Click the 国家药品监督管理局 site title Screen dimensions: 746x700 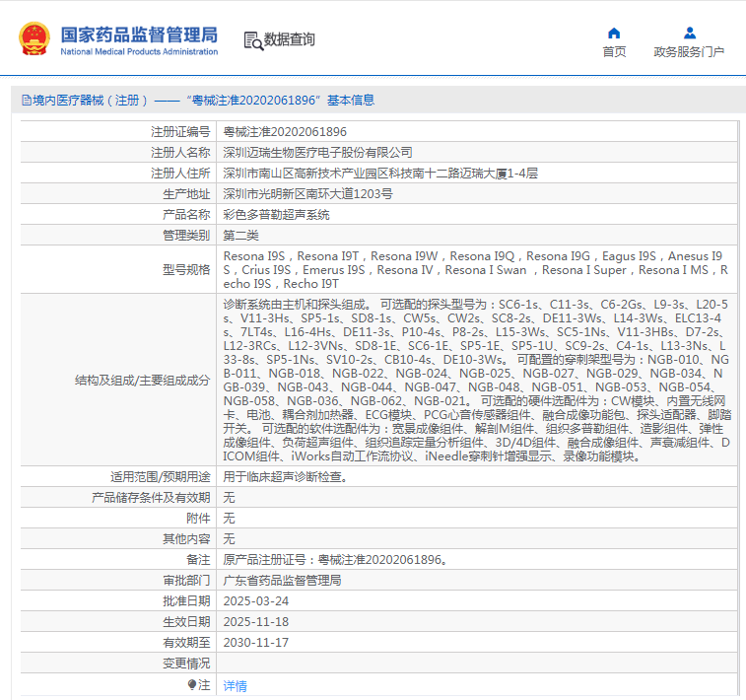(139, 34)
